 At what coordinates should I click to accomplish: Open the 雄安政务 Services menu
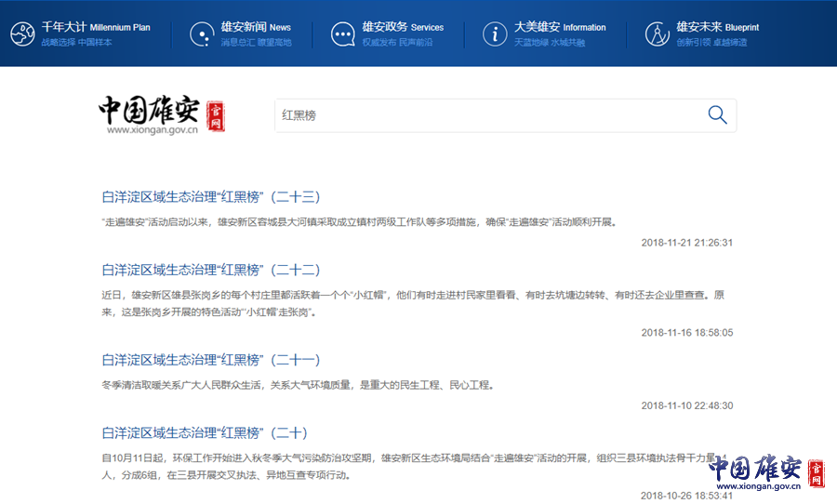click(x=402, y=27)
